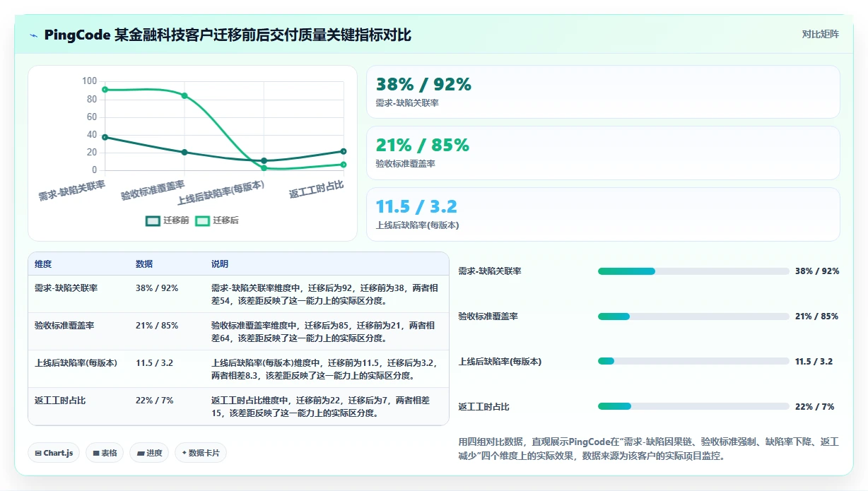Click the 迁移后 light green legend swatch

pyautogui.click(x=202, y=220)
